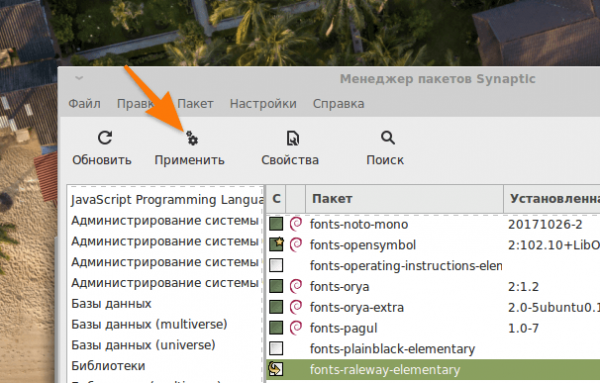Open the Пакет menu
This screenshot has width=600, height=383.
click(195, 104)
